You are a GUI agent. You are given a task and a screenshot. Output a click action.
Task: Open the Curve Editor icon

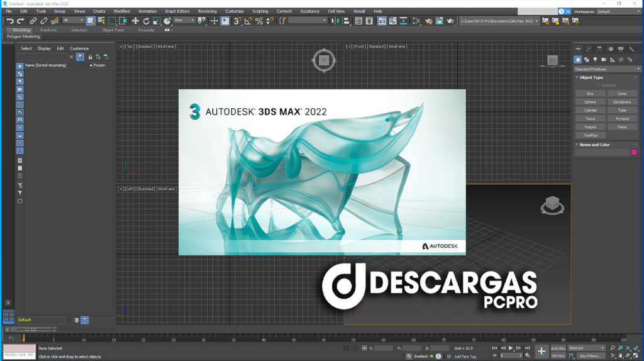[392, 21]
